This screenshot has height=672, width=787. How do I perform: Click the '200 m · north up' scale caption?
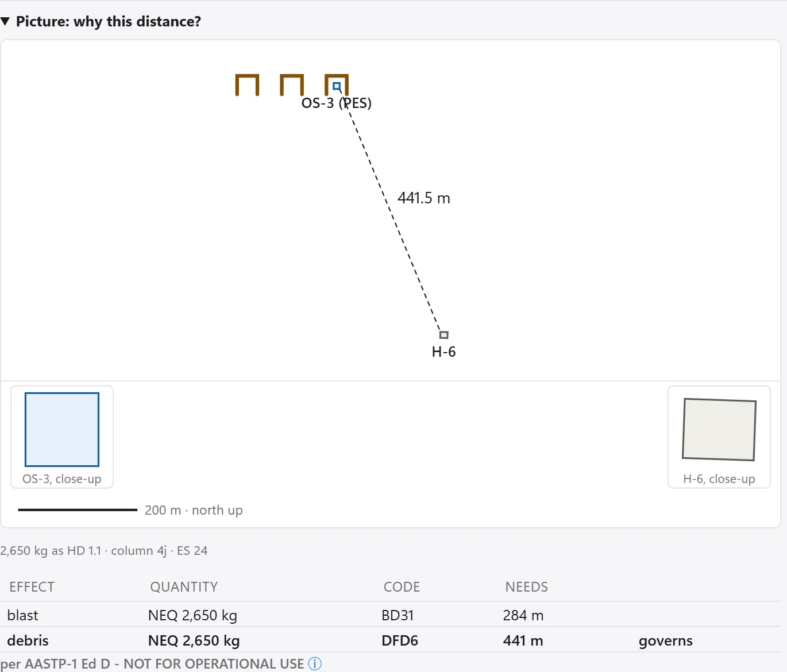coord(194,510)
